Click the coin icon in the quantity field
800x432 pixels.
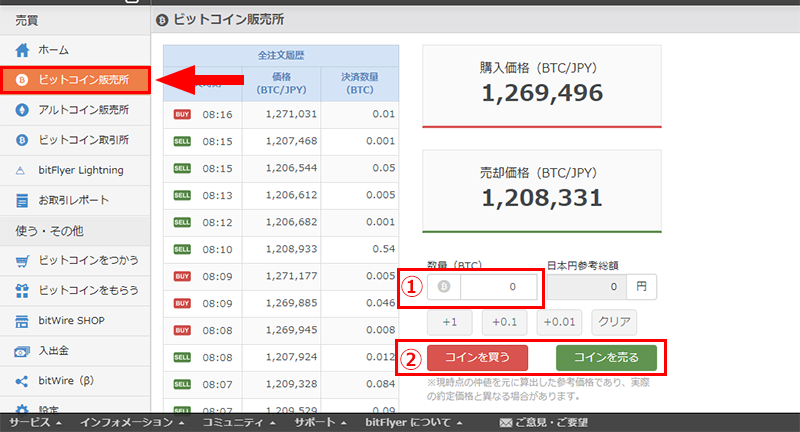coord(444,287)
